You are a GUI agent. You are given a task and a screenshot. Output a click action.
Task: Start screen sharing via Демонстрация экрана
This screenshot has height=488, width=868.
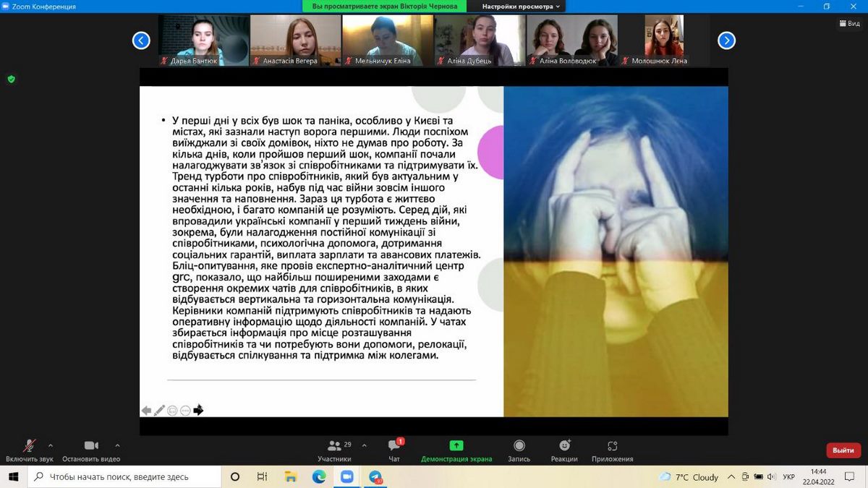click(x=456, y=450)
